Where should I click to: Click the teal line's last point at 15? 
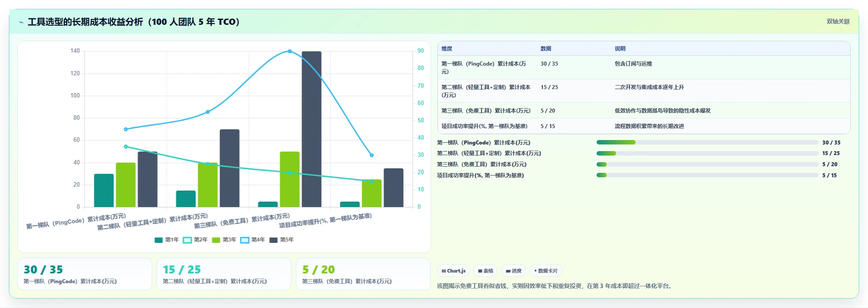[372, 181]
